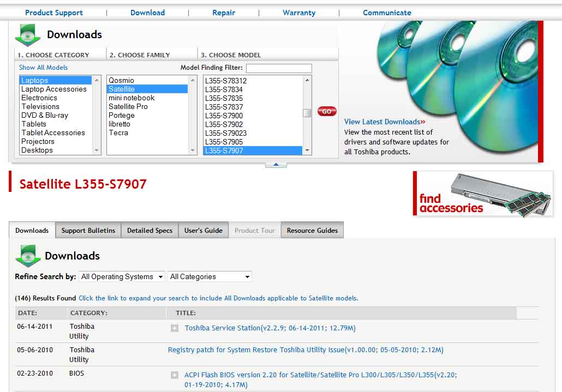Switch to the Detailed Specs tab
The height and width of the screenshot is (392, 562).
click(x=150, y=230)
